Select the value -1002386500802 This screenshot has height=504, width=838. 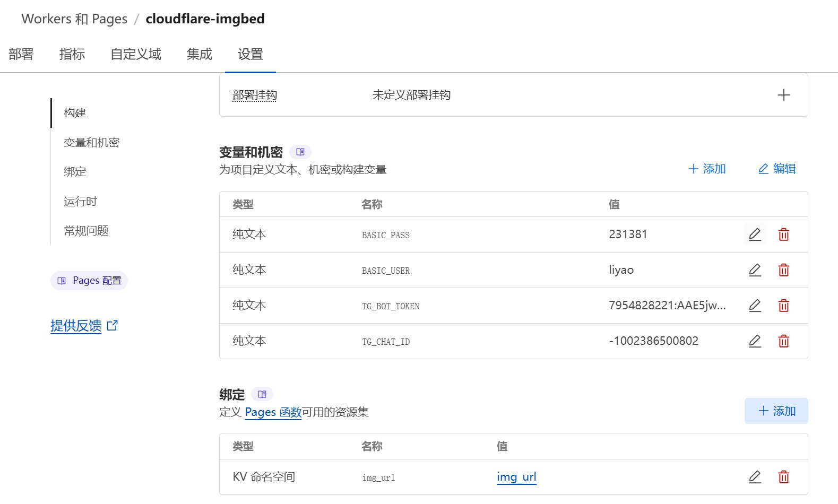click(x=653, y=341)
